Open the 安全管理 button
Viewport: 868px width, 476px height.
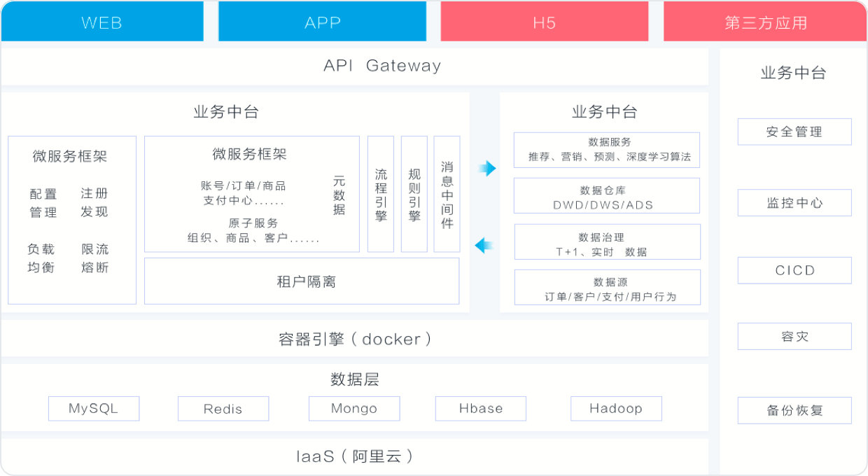tap(794, 132)
